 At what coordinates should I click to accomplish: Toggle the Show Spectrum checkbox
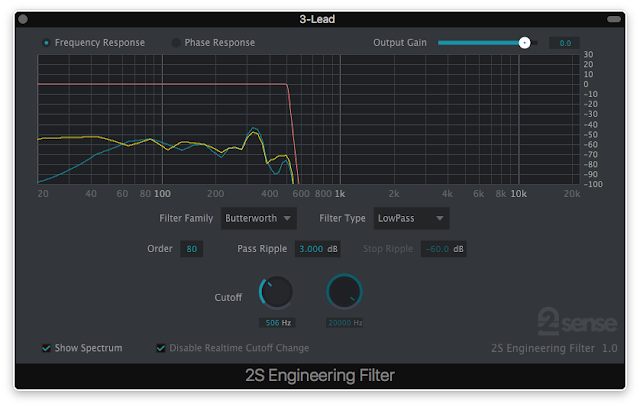[x=47, y=348]
